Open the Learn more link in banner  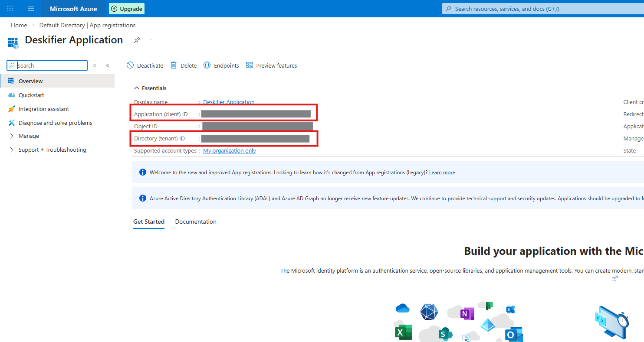[x=442, y=173]
